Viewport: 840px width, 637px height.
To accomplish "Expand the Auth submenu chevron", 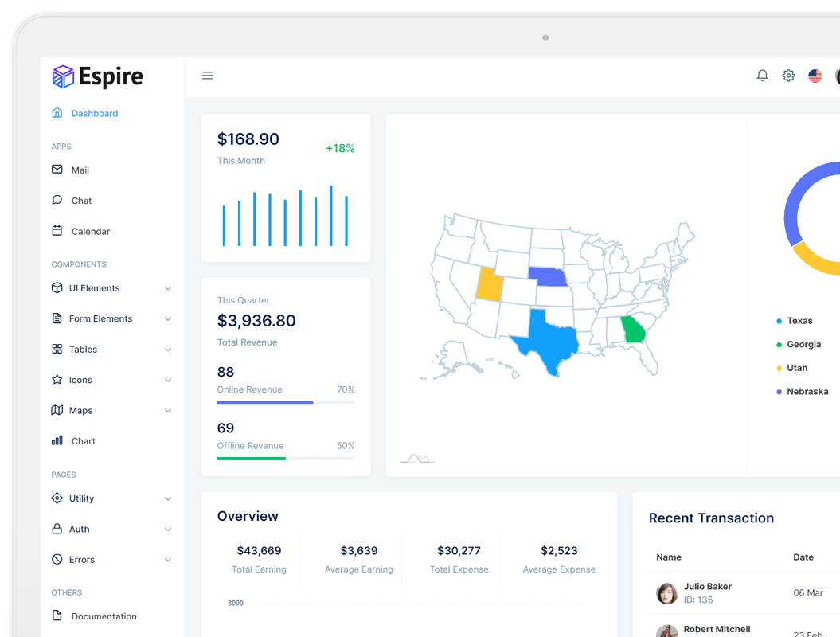I will coord(168,529).
